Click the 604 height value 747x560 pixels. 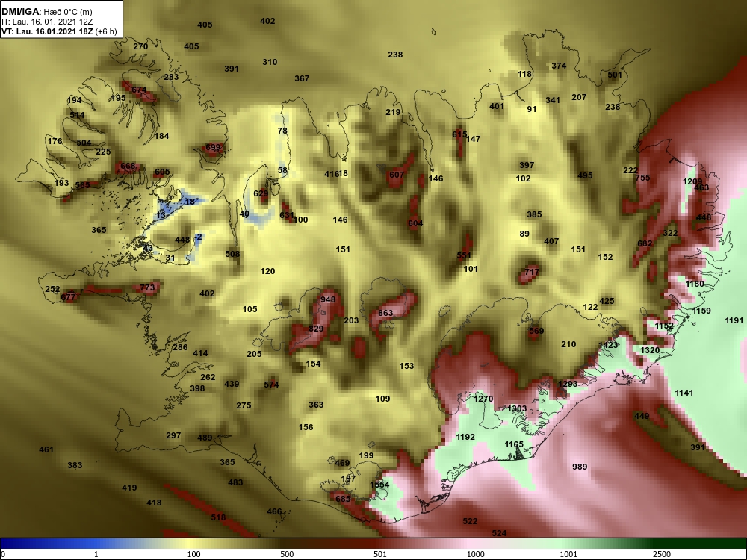click(415, 223)
